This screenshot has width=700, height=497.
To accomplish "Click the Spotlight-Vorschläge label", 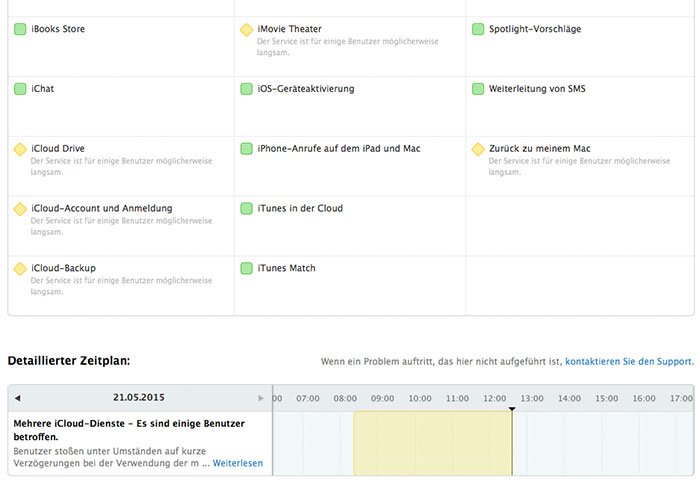I will point(535,29).
